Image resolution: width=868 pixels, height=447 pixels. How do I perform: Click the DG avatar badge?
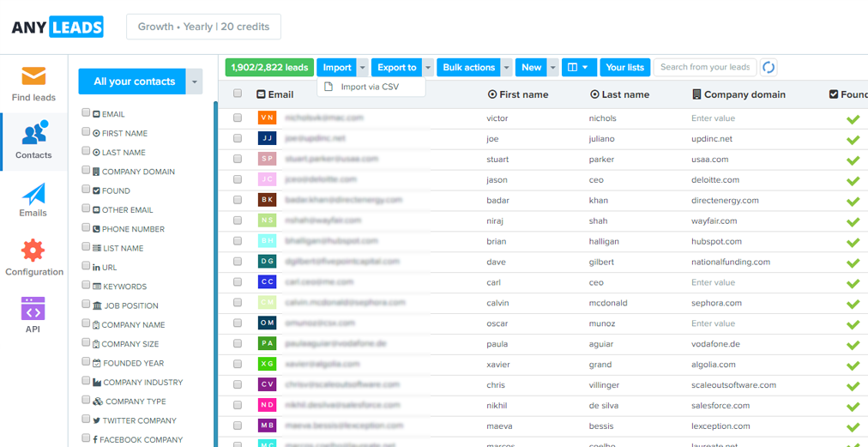[267, 262]
